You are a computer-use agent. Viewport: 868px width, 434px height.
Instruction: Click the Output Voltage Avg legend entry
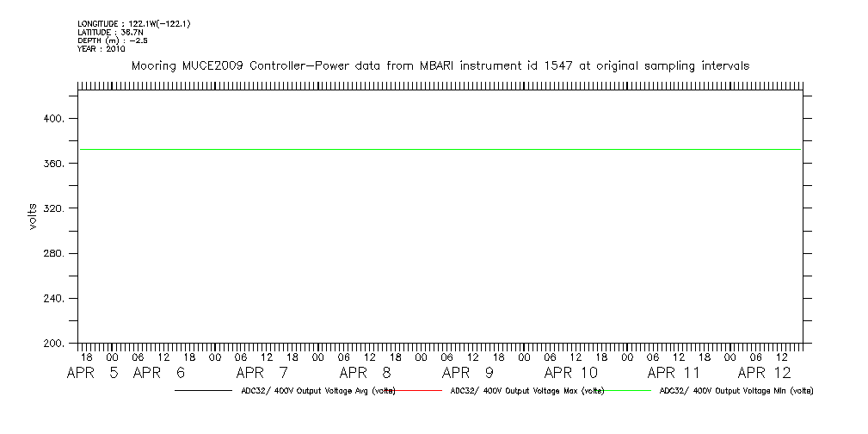(x=318, y=391)
